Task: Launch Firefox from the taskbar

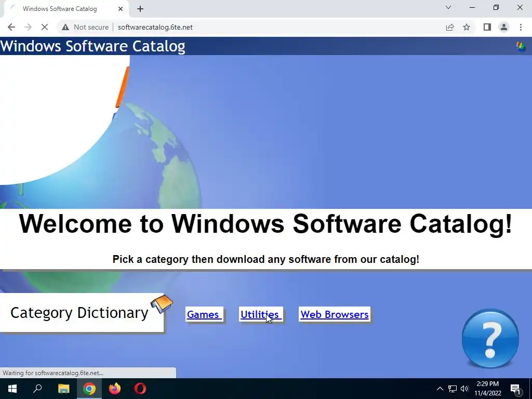Action: point(115,389)
